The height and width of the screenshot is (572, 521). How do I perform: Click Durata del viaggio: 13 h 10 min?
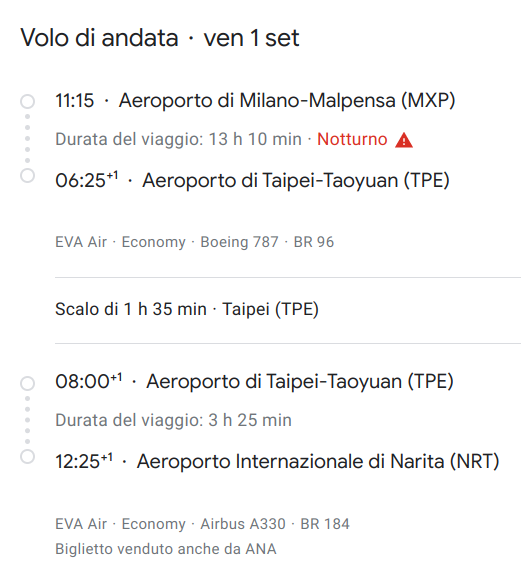pyautogui.click(x=178, y=139)
